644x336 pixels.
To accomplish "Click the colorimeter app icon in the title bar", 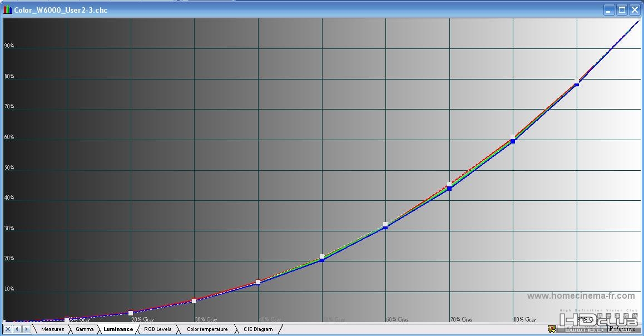I will coord(7,10).
